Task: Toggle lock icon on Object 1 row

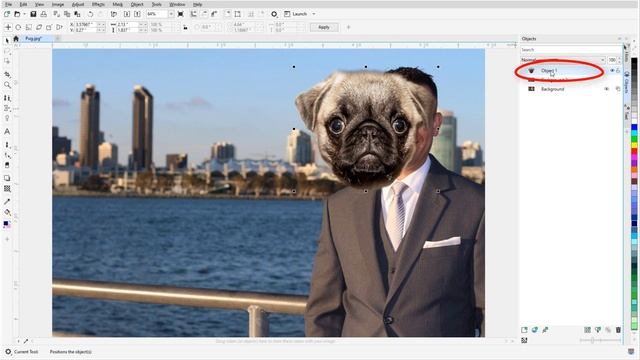Action: tap(618, 71)
